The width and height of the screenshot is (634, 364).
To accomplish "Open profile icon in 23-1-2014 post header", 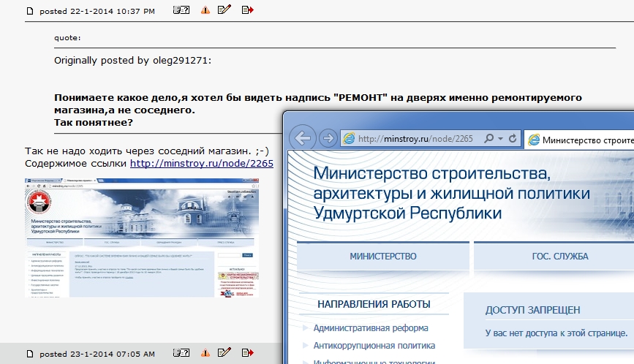I will pyautogui.click(x=181, y=353).
